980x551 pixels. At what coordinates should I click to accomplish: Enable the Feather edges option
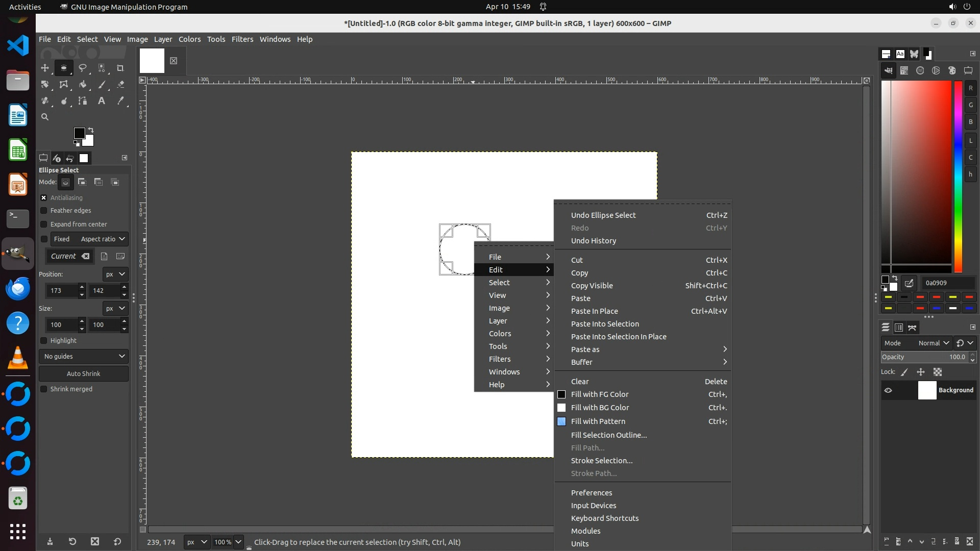click(44, 211)
